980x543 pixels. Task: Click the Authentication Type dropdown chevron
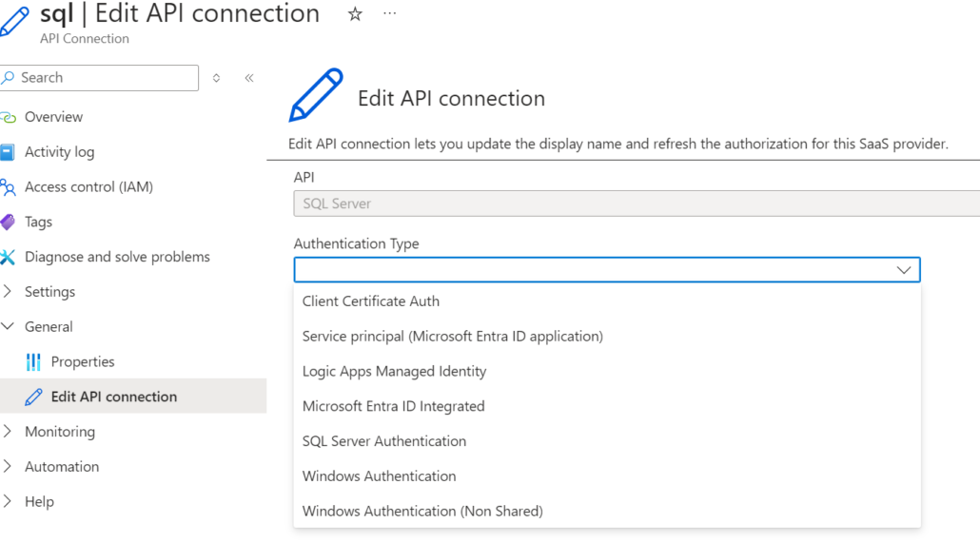click(904, 270)
